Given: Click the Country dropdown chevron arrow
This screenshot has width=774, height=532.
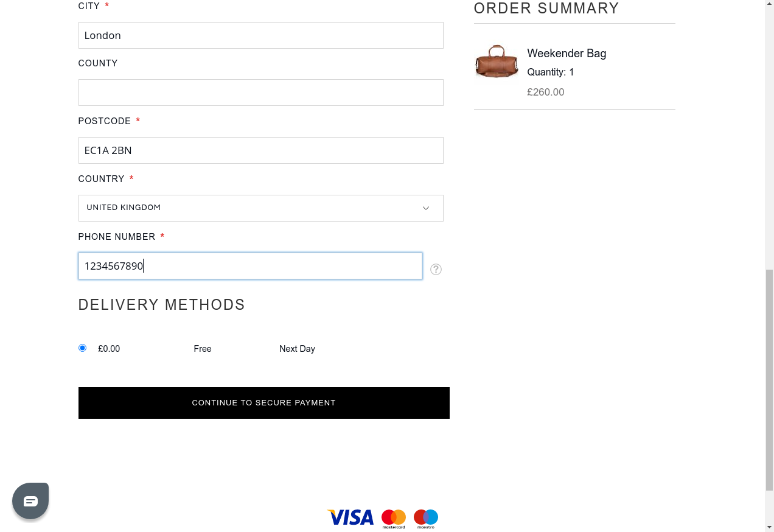Looking at the screenshot, I should pyautogui.click(x=426, y=208).
